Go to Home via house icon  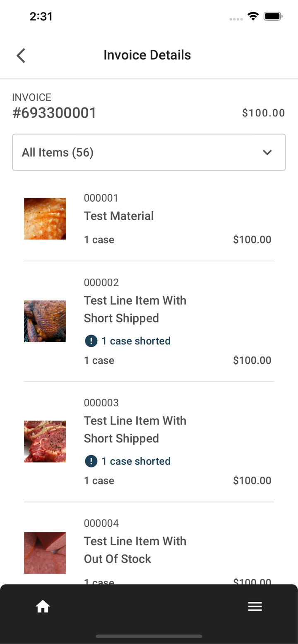(x=43, y=606)
